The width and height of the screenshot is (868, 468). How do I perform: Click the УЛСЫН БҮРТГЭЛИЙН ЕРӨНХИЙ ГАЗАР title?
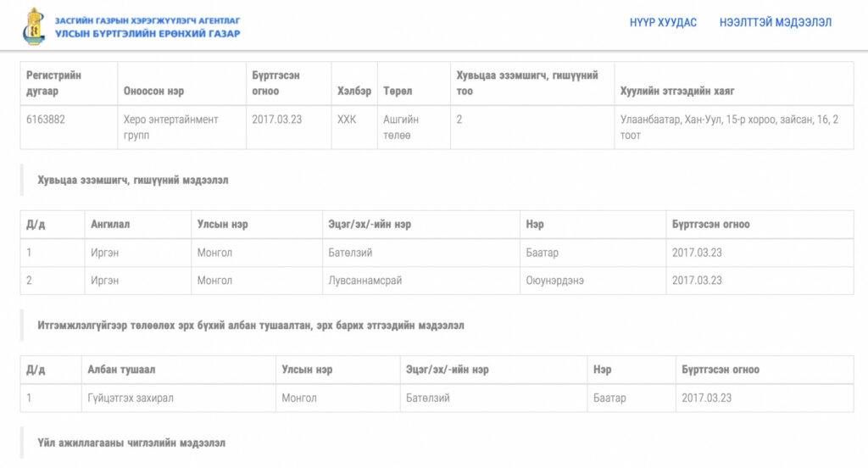(x=147, y=34)
